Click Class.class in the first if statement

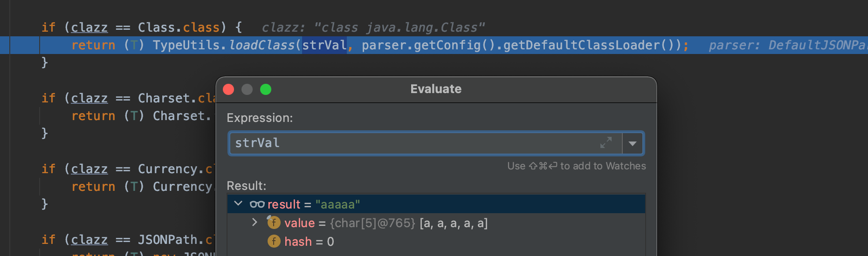pyautogui.click(x=179, y=27)
